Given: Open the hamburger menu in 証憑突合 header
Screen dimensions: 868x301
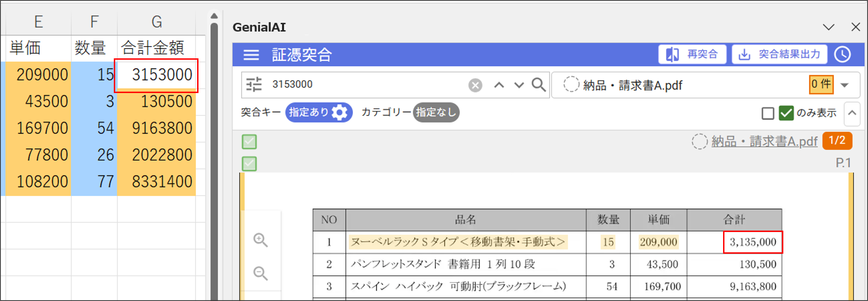Looking at the screenshot, I should pos(251,55).
